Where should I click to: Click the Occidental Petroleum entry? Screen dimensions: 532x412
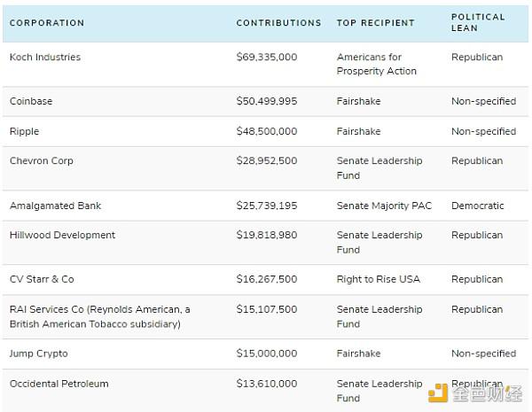59,384
